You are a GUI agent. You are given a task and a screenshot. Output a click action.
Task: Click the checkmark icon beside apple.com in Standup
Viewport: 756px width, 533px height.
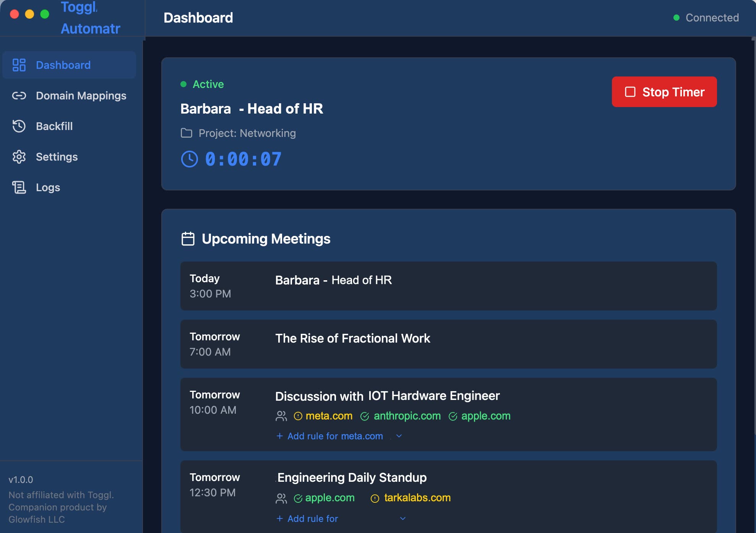(298, 498)
